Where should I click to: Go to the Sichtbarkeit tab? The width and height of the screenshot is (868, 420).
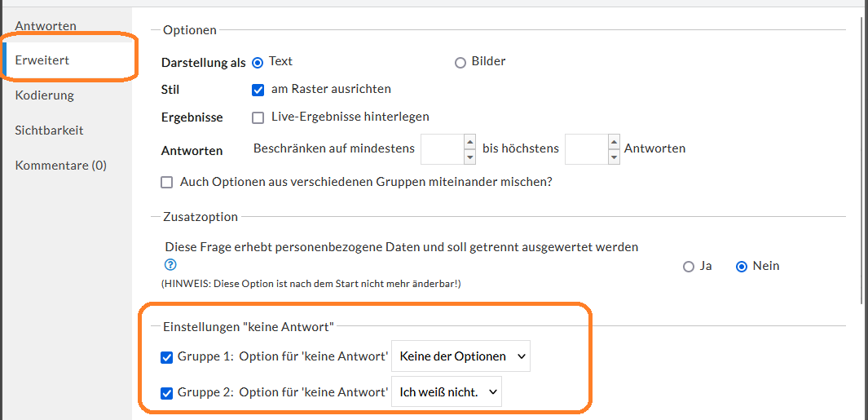49,130
